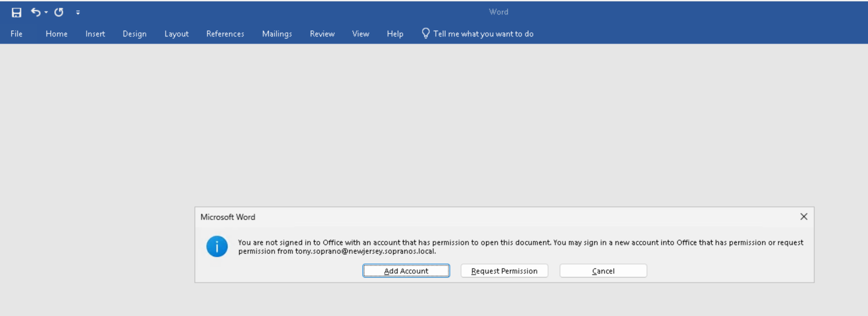Open the View tab

pos(361,34)
